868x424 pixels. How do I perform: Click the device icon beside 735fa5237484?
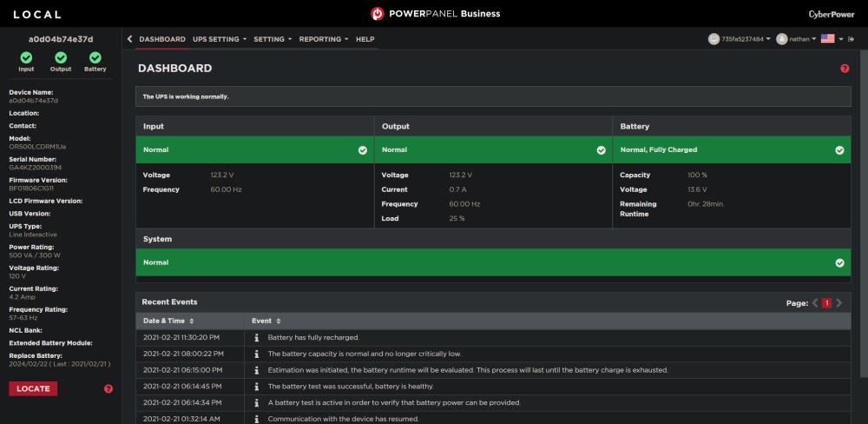pyautogui.click(x=713, y=39)
